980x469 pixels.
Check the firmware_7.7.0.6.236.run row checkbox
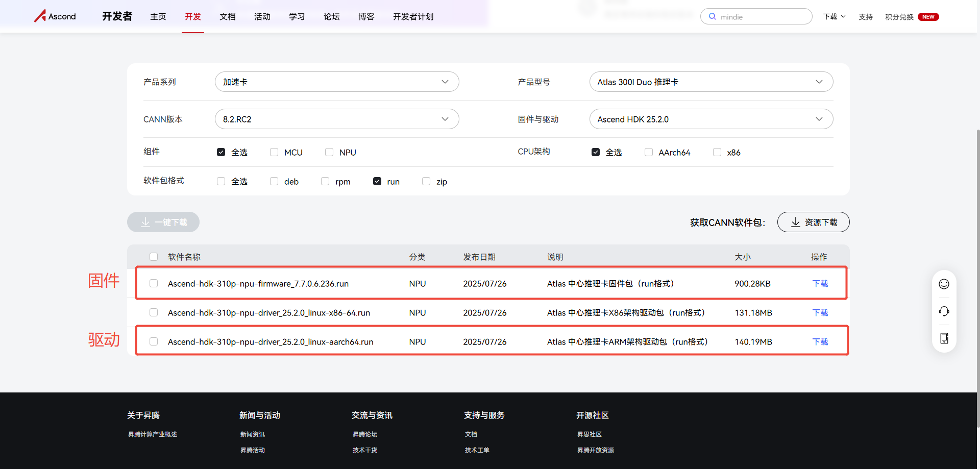point(154,283)
